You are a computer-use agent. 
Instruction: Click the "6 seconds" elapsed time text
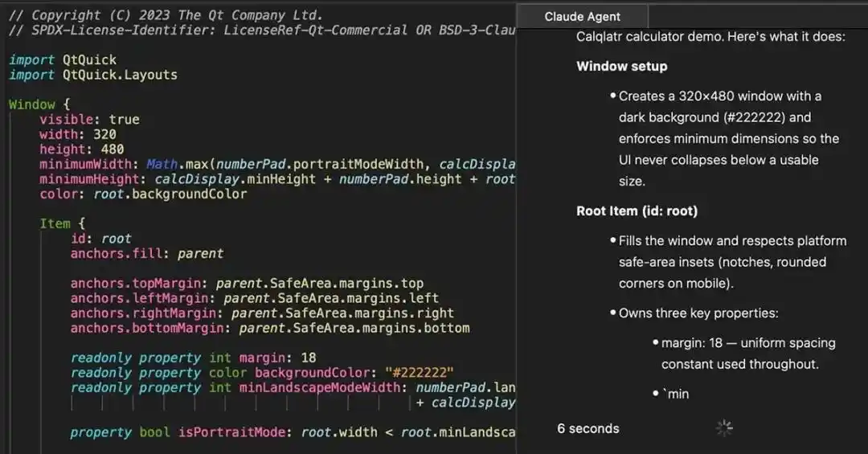coord(588,428)
